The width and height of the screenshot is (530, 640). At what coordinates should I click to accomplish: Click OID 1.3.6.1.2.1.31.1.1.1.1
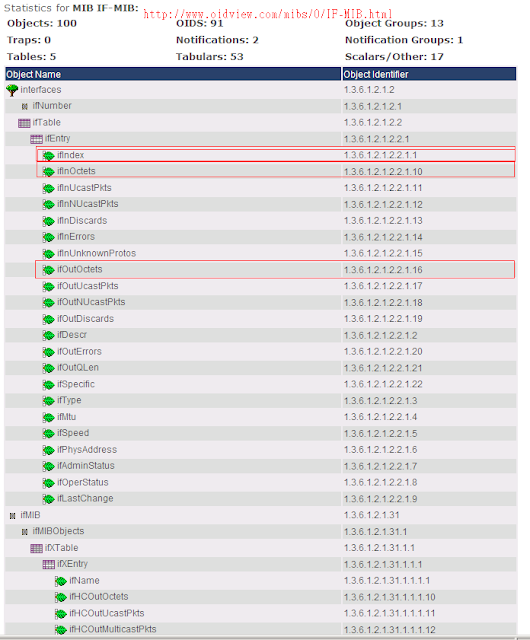[387, 581]
